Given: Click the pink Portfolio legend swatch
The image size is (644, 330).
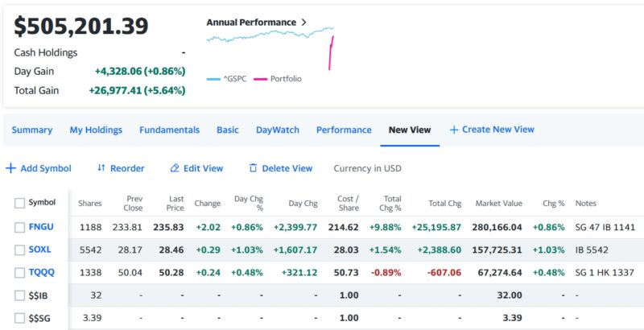Looking at the screenshot, I should [260, 79].
